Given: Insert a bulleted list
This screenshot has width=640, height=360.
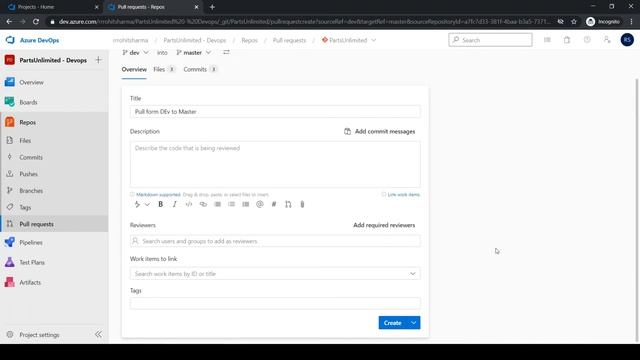Looking at the screenshot, I should pos(231,204).
